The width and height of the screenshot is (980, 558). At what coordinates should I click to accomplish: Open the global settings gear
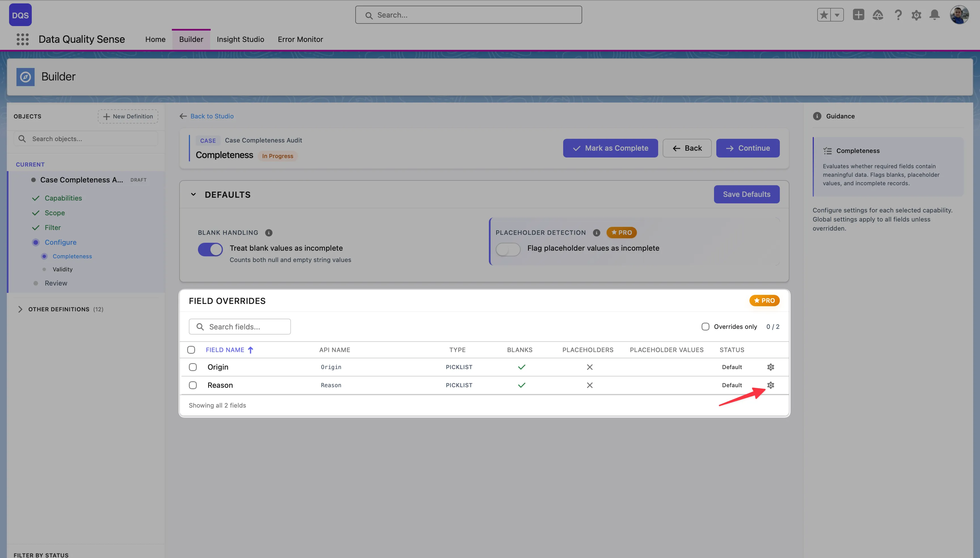[x=916, y=14]
